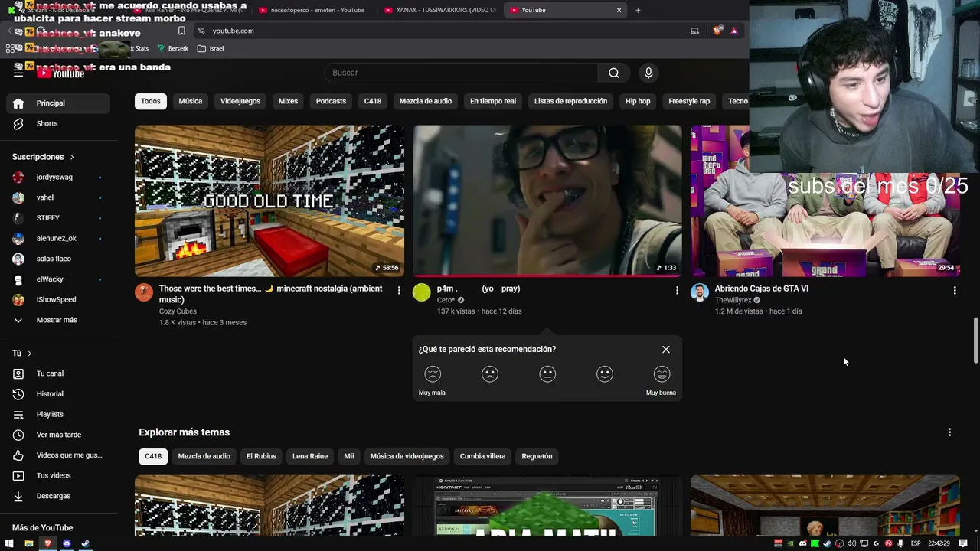Viewport: 980px width, 551px height.
Task: Open options menu for p4m video
Action: click(x=677, y=291)
